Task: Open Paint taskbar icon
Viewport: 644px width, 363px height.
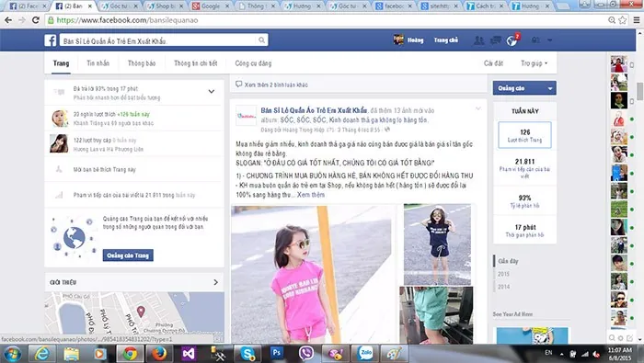Action: click(394, 354)
